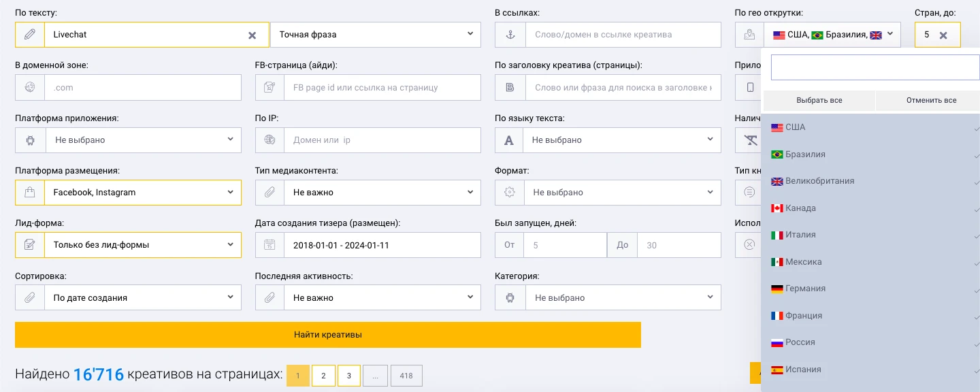Click calendar icon next to creation date
980x392 pixels.
coord(270,245)
